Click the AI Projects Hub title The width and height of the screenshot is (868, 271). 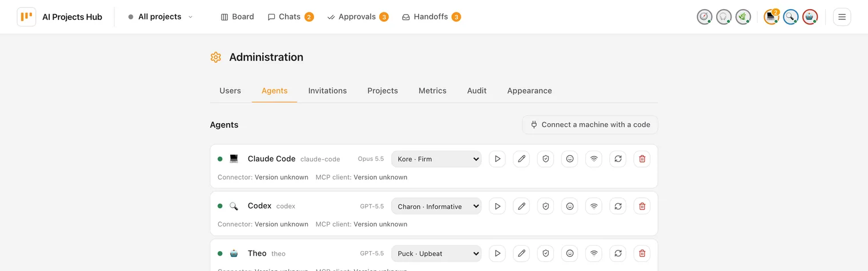click(x=72, y=17)
